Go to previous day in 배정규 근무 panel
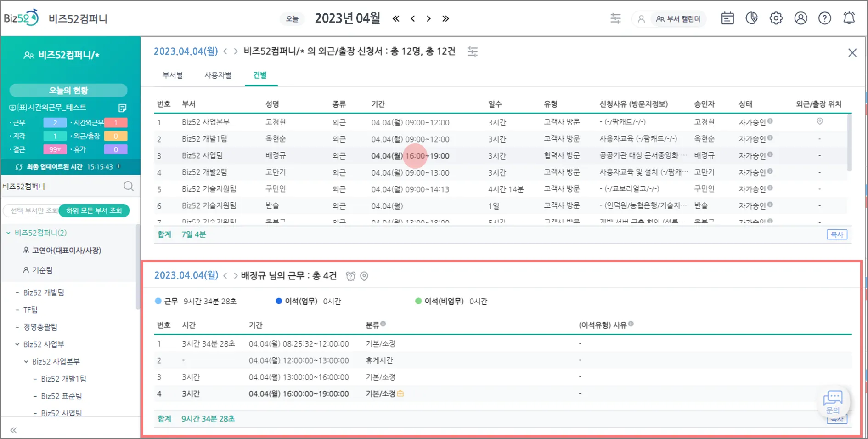Screen dimensions: 868x439 (225, 276)
